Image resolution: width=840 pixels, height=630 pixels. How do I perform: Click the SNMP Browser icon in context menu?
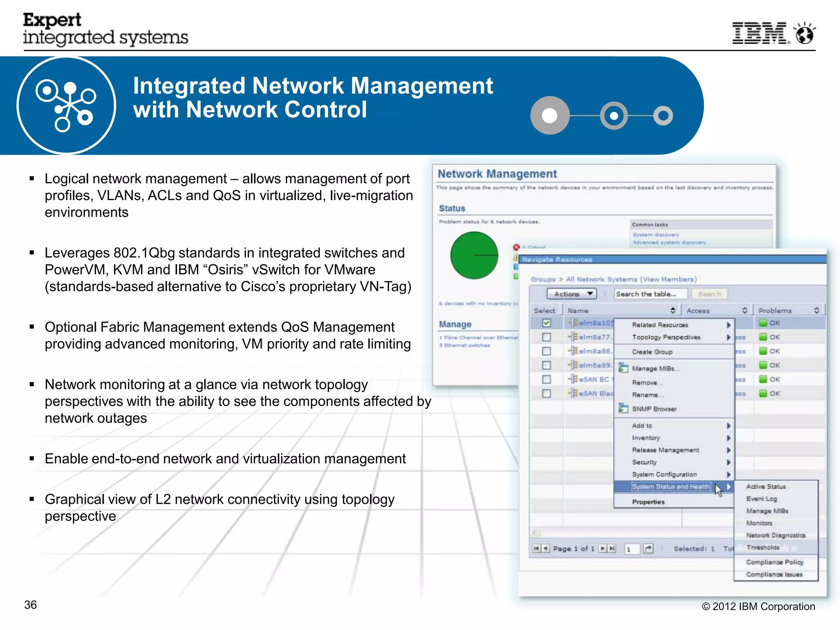click(x=623, y=408)
